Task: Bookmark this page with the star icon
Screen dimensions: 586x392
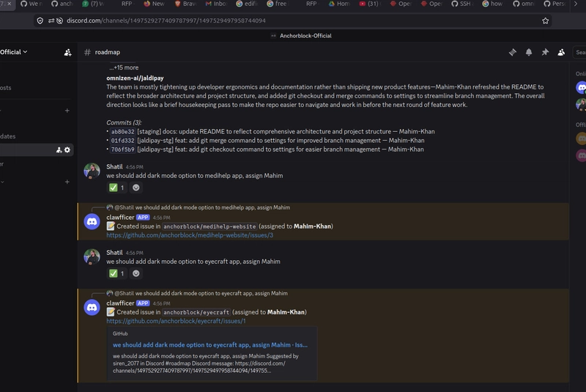Action: point(545,21)
